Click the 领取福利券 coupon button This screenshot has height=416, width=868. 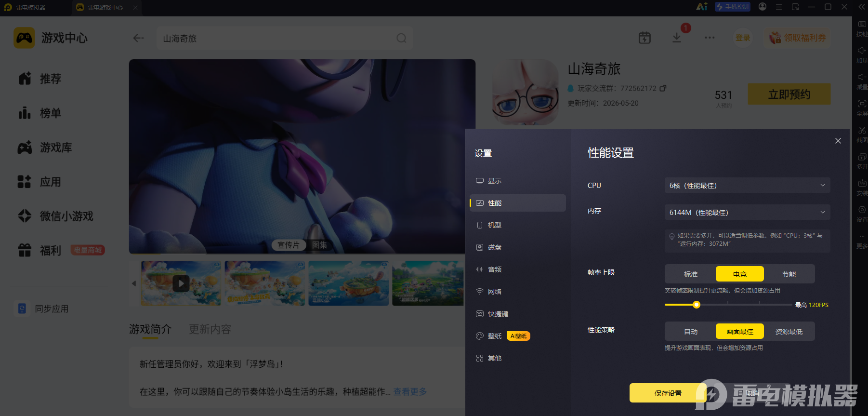(798, 38)
